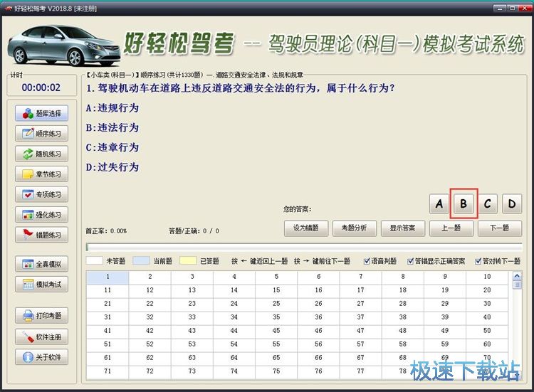The height and width of the screenshot is (392, 534).
Task: Open 章节练习 chapter practice
Action: pyautogui.click(x=41, y=174)
